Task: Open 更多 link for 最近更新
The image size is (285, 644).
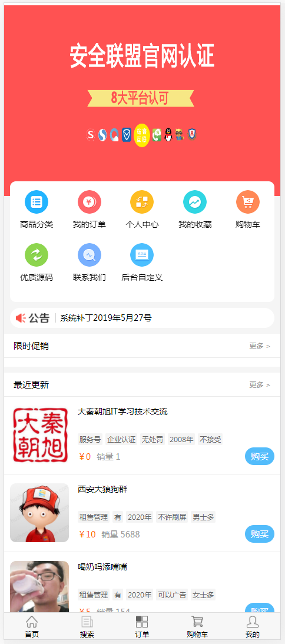Action: (x=260, y=385)
